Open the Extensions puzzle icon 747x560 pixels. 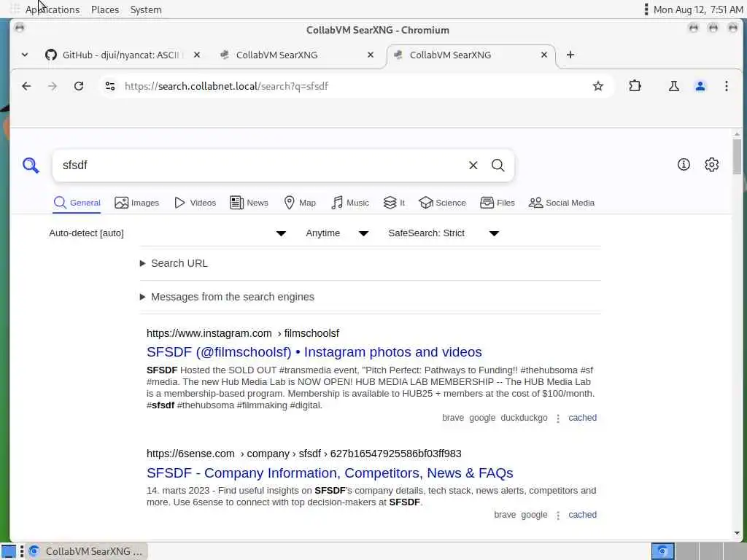click(635, 86)
